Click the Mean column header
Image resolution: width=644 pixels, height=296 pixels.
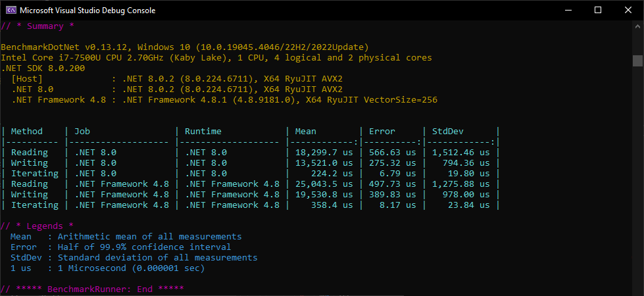[x=306, y=132]
